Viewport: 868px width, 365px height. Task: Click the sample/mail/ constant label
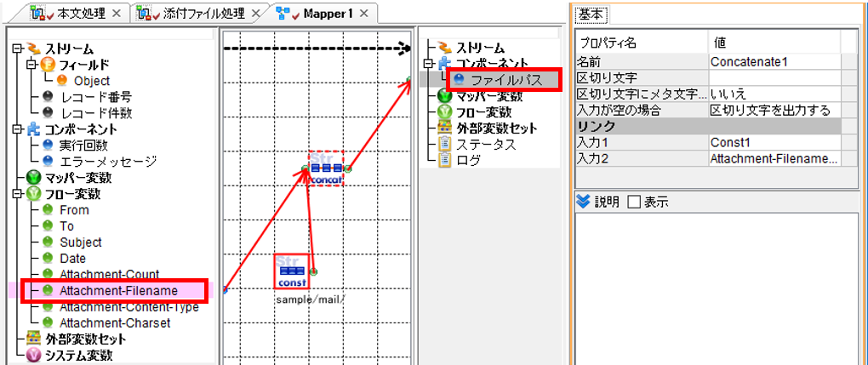pyautogui.click(x=310, y=299)
